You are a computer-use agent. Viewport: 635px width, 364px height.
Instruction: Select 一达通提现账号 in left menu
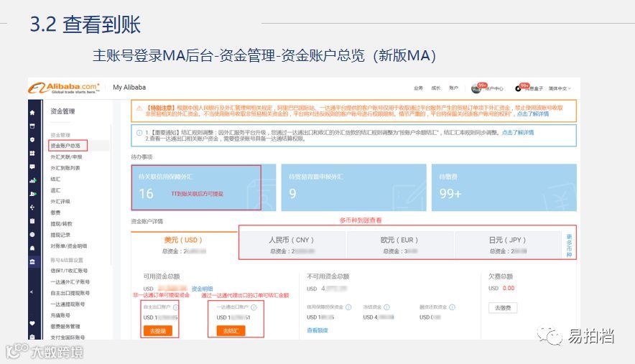tap(68, 304)
